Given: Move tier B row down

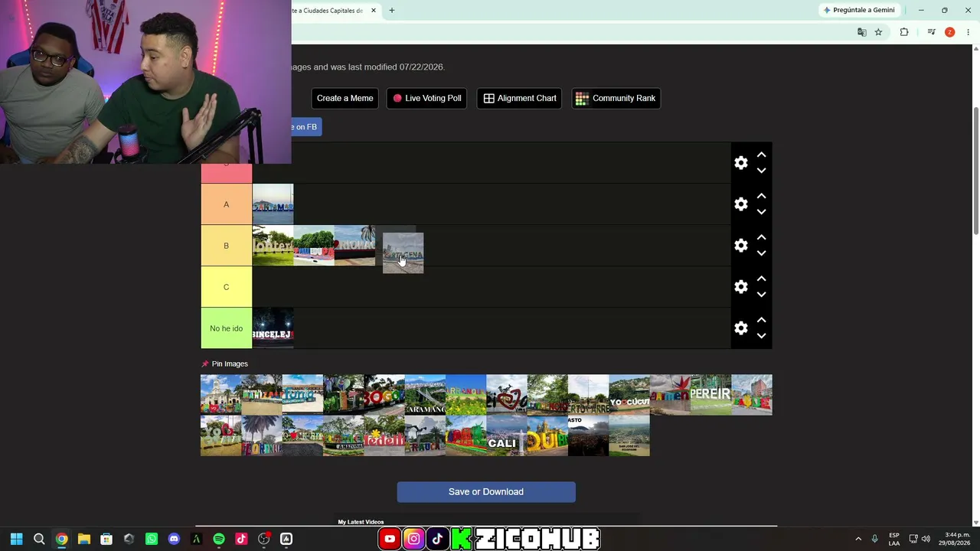Looking at the screenshot, I should pos(761,253).
